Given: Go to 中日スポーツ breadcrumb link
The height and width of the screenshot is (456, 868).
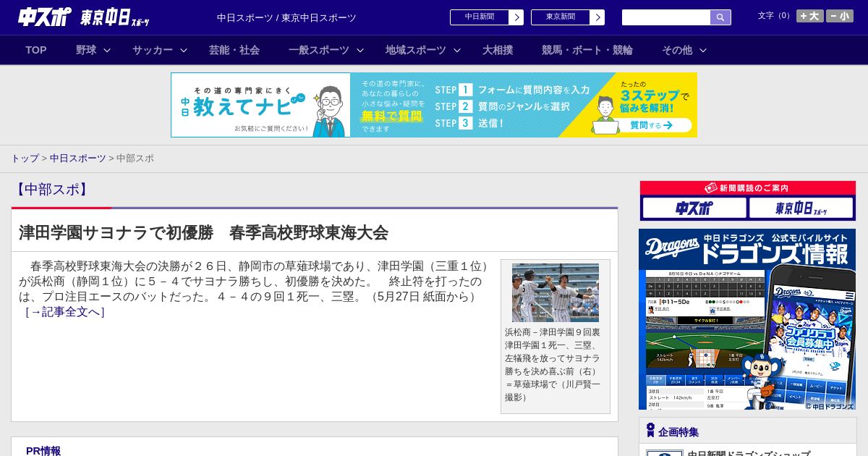Looking at the screenshot, I should click(x=78, y=159).
